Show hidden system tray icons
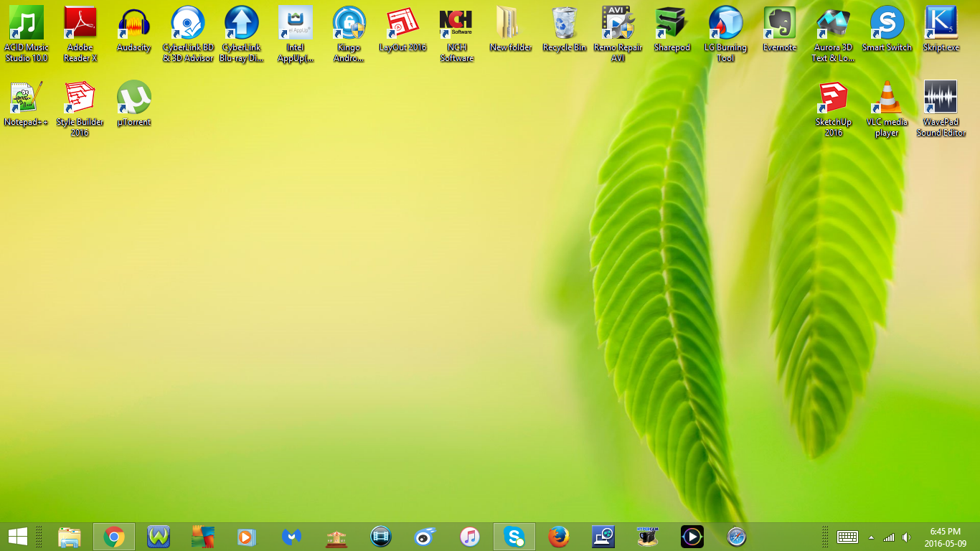980x551 pixels. click(x=871, y=537)
